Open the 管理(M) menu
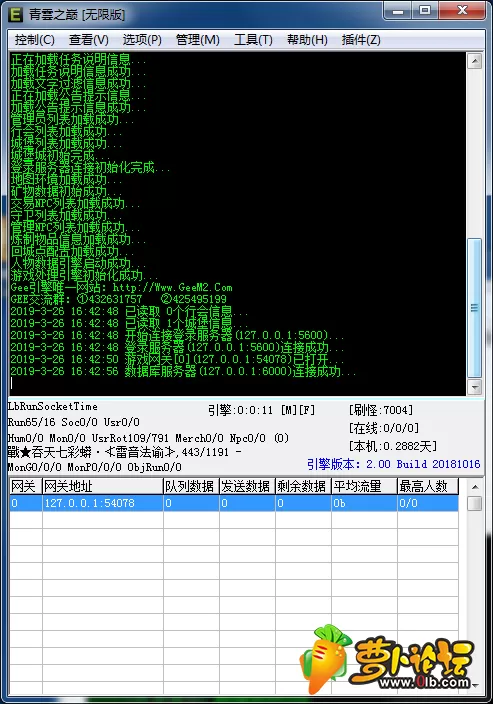Viewport: 493px width, 704px height. point(198,40)
